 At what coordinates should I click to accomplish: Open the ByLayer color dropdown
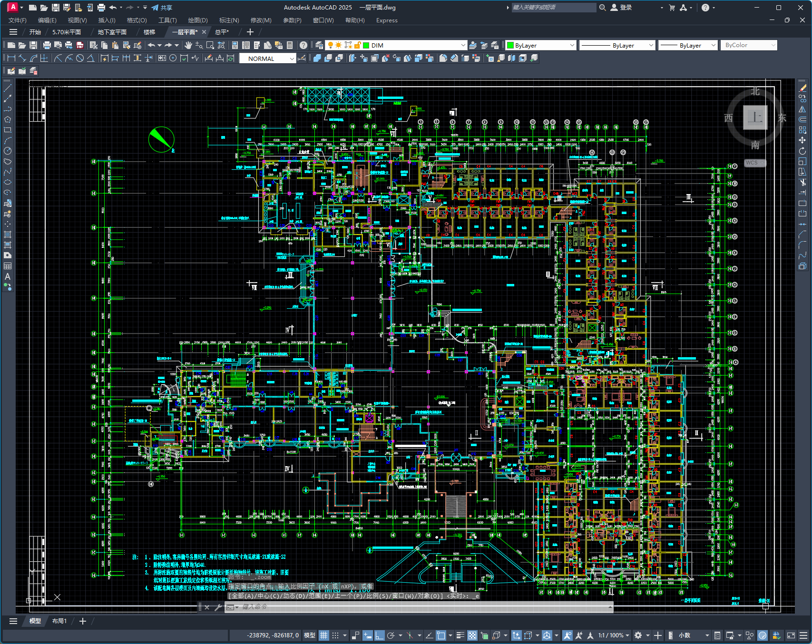(572, 45)
